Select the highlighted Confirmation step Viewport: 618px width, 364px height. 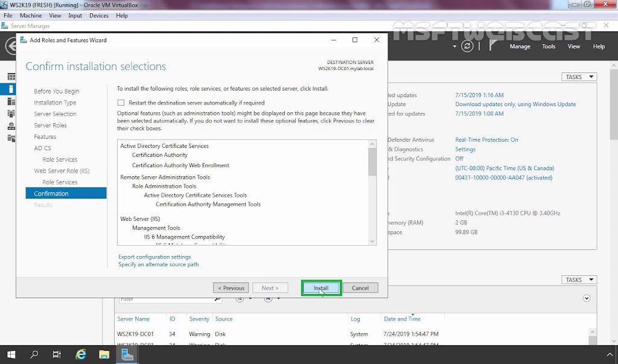click(x=66, y=193)
